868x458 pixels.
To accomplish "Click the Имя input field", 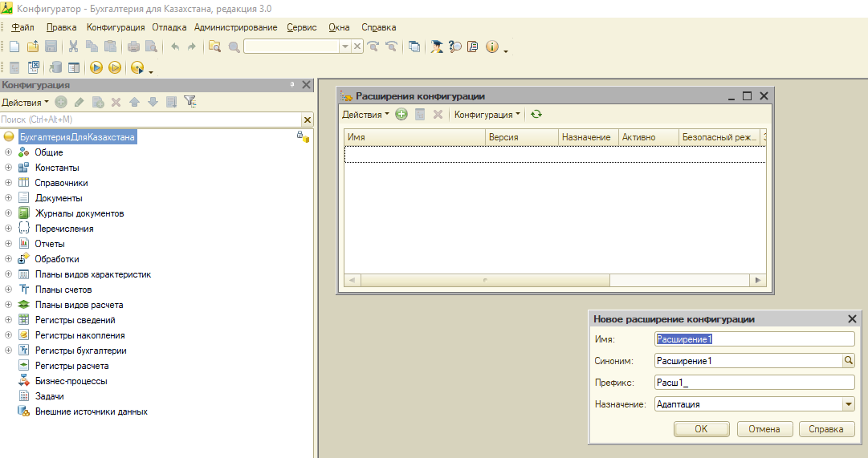I will tap(755, 339).
